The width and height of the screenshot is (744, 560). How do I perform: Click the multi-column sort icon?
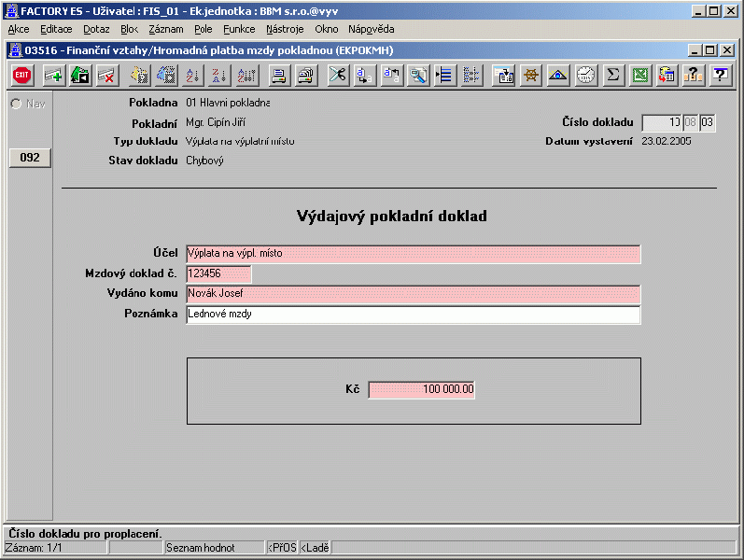tap(246, 75)
